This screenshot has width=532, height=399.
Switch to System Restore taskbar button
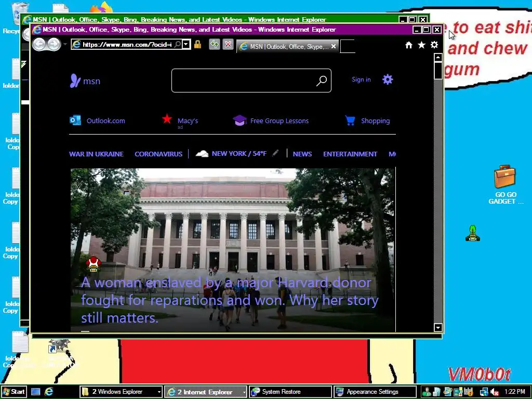pyautogui.click(x=290, y=392)
